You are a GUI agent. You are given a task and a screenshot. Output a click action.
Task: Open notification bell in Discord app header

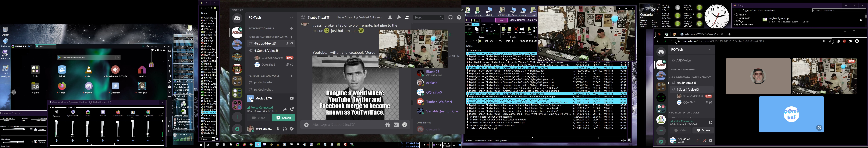coord(390,18)
